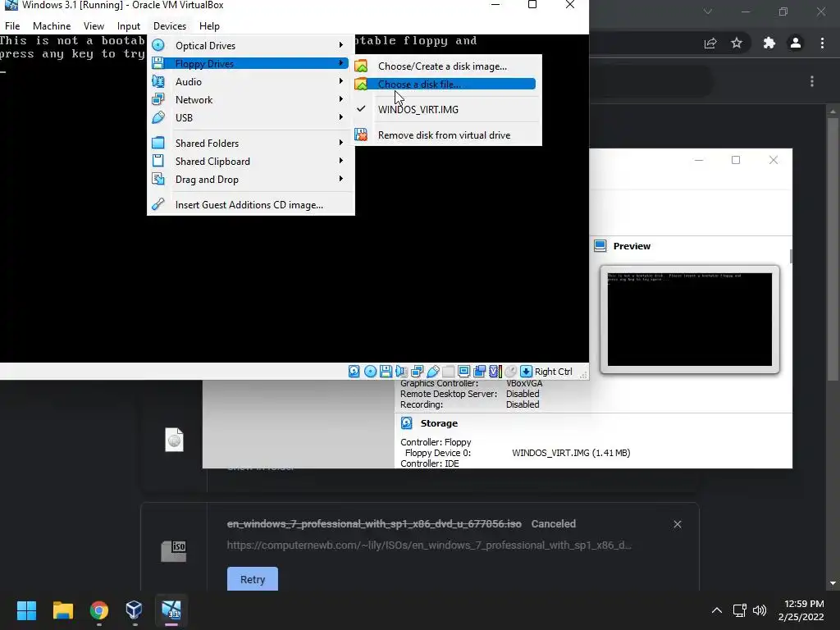
Task: Open the Devices menu title
Action: pyautogui.click(x=170, y=25)
